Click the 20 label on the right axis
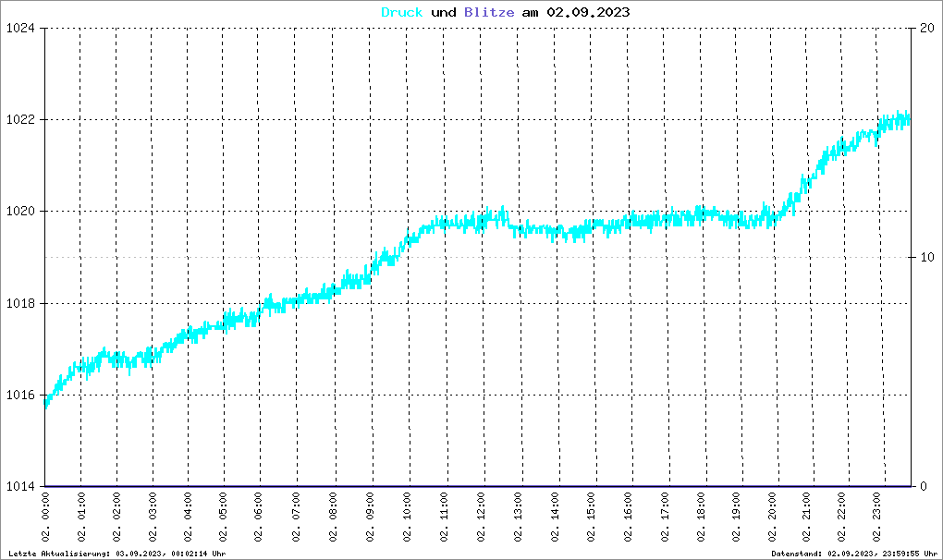 pos(925,29)
